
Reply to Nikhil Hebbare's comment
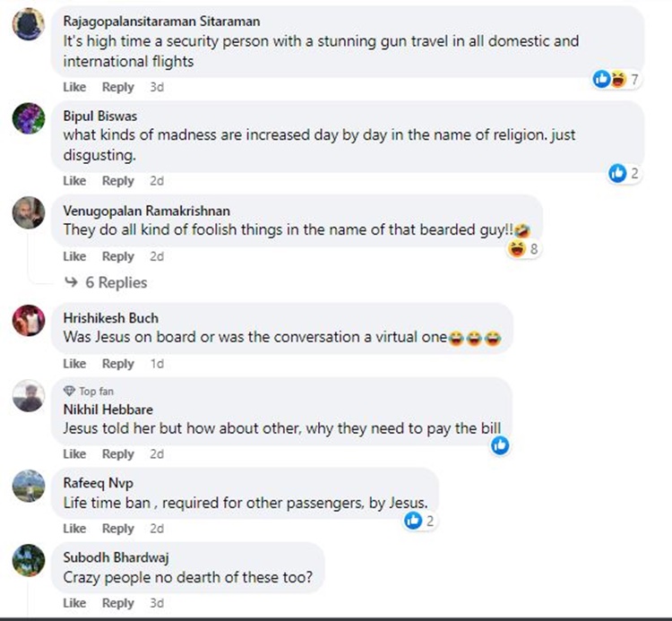(x=117, y=454)
